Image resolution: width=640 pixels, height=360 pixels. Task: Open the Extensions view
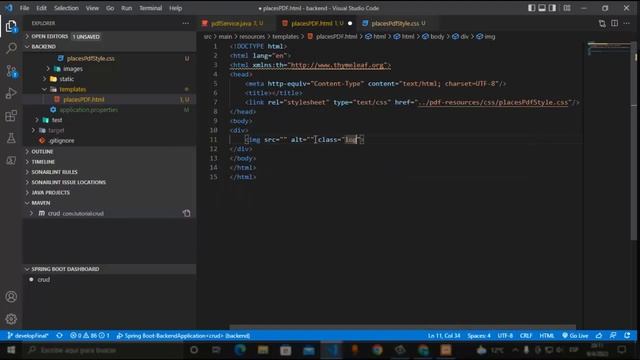click(x=11, y=116)
